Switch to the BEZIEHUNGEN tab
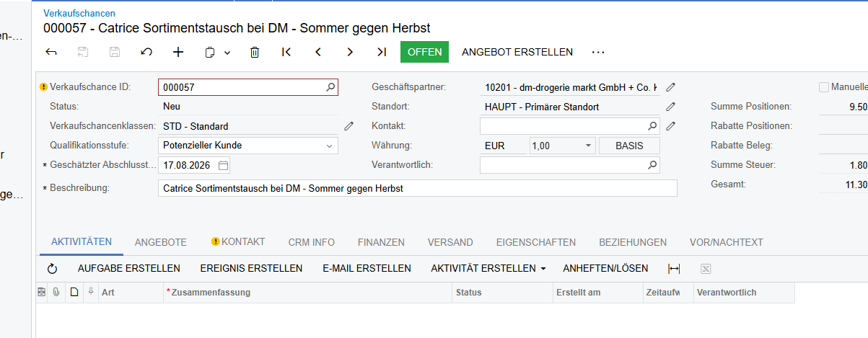 click(633, 242)
